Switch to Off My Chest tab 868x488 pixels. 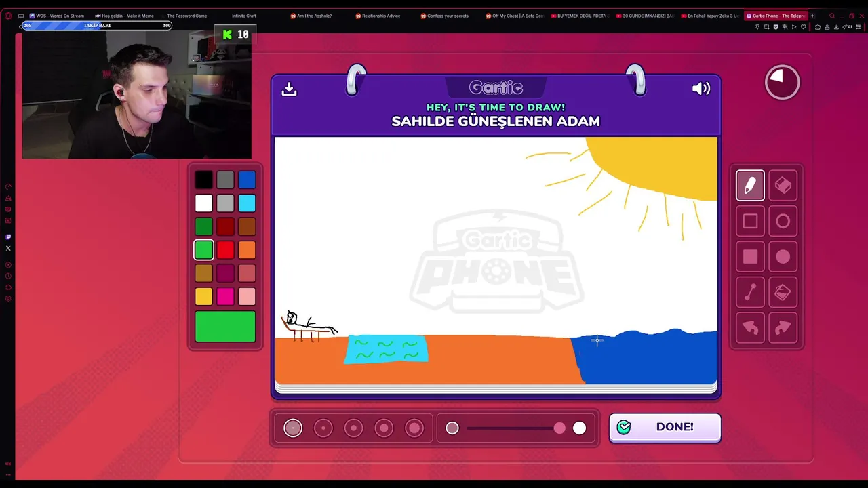click(514, 16)
